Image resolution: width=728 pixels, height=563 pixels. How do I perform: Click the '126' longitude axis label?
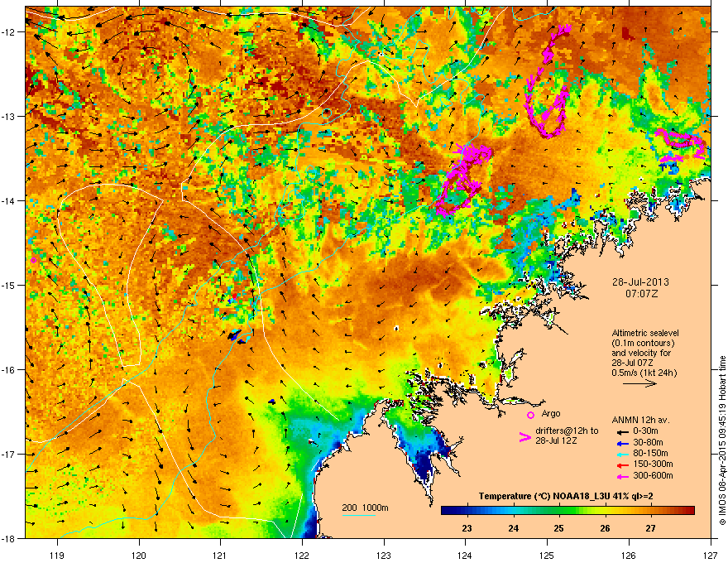pyautogui.click(x=629, y=555)
